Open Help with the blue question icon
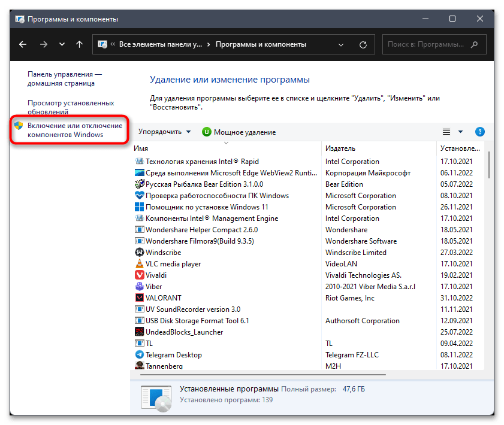 pyautogui.click(x=479, y=132)
